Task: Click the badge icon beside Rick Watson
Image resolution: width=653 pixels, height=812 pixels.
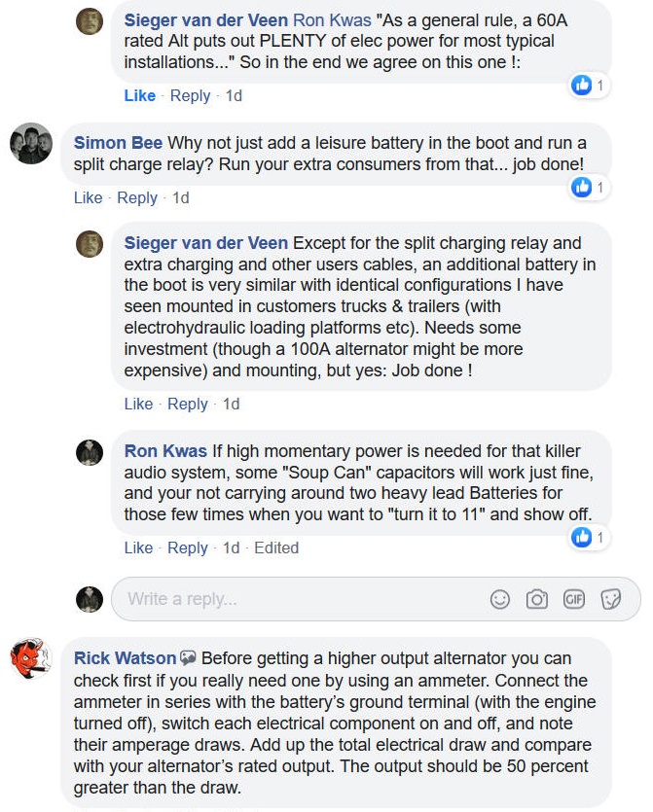Action: coord(189,658)
